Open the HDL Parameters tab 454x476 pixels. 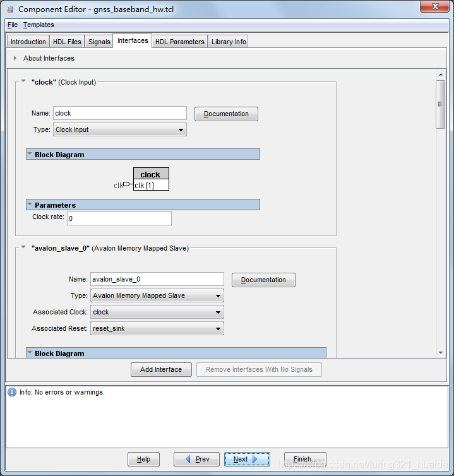tap(180, 42)
